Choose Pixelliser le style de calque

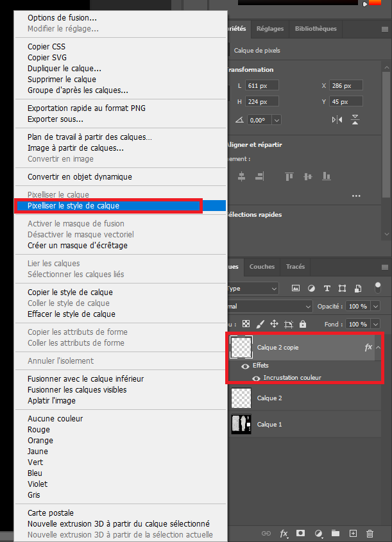(73, 206)
